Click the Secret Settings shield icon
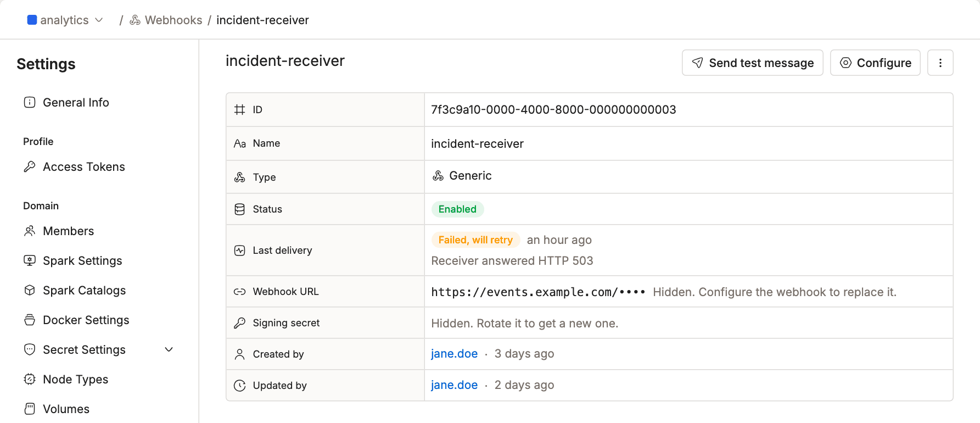This screenshot has height=423, width=980. 30,350
